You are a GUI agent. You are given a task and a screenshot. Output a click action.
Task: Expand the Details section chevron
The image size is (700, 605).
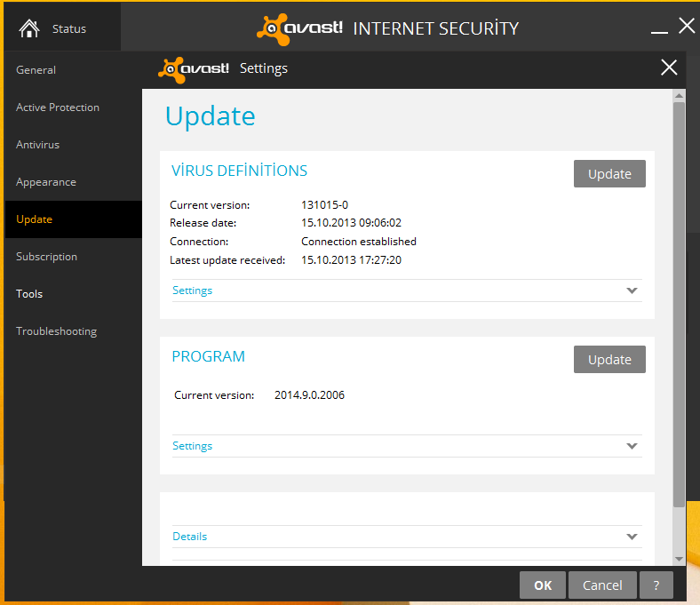(x=632, y=537)
